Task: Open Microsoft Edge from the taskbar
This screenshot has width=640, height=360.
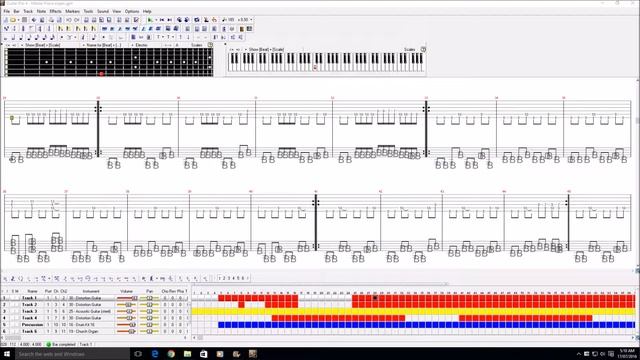Action: (x=155, y=354)
